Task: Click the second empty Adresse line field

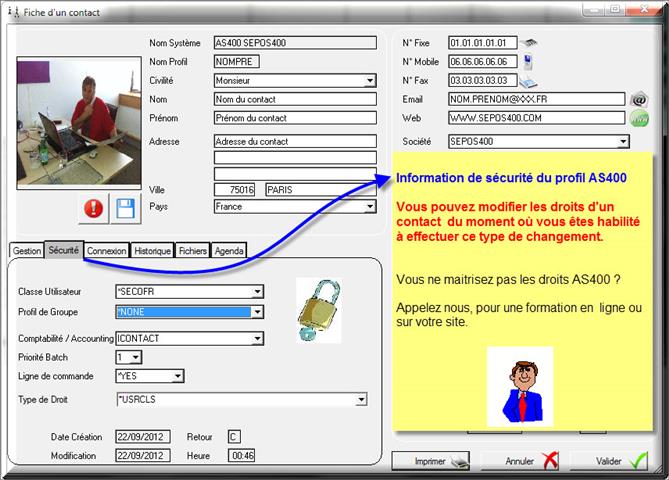Action: (295, 158)
